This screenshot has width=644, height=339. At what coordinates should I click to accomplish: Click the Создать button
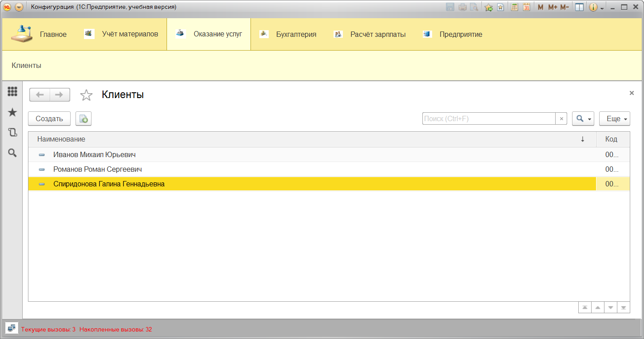[49, 118]
